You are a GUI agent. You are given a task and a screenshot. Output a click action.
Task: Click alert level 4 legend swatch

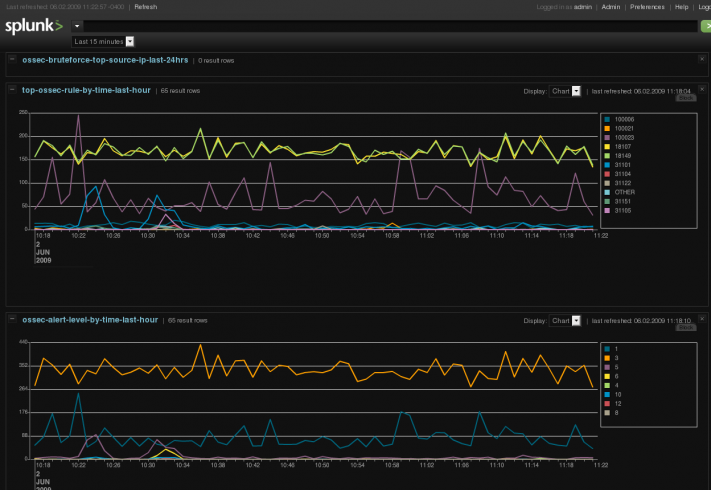(607, 385)
